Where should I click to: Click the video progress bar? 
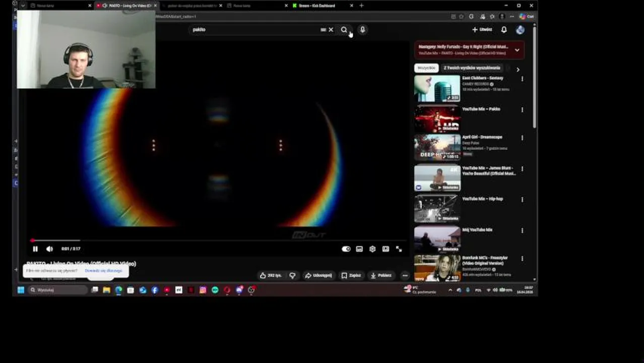pyautogui.click(x=218, y=240)
